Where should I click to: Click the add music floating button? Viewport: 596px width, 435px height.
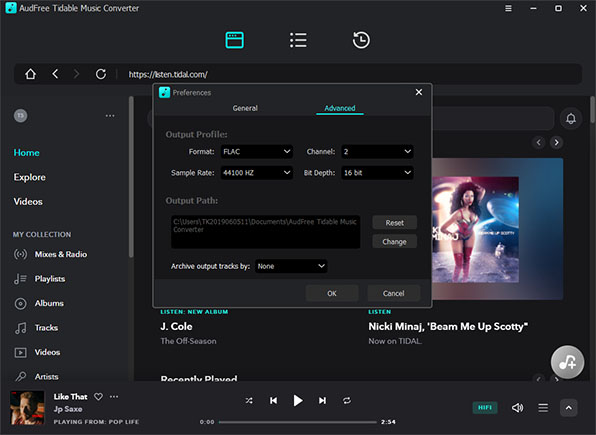coord(567,362)
